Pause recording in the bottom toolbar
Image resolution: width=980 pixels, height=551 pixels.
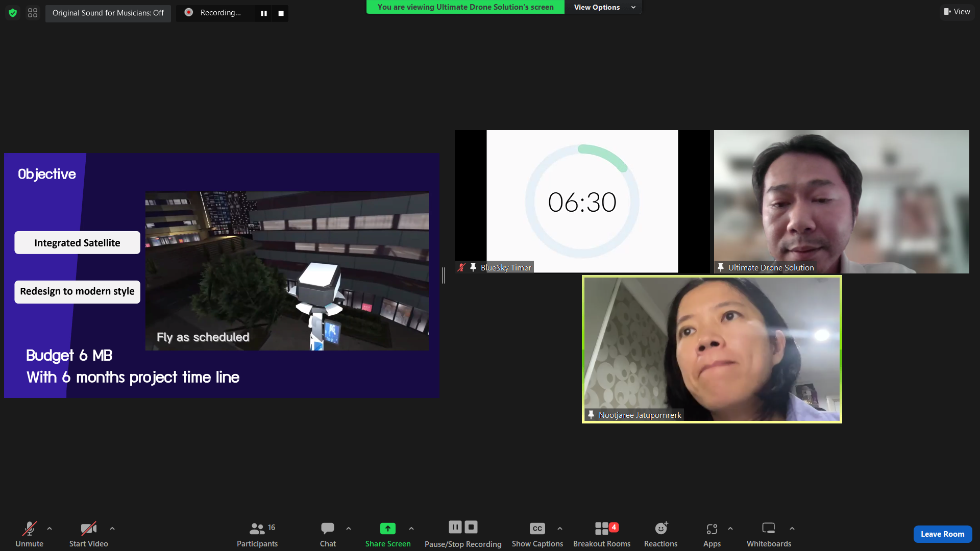pyautogui.click(x=455, y=527)
